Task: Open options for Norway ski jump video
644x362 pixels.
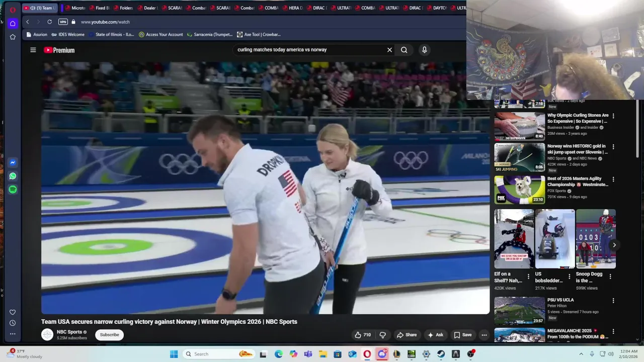Action: pos(613,147)
